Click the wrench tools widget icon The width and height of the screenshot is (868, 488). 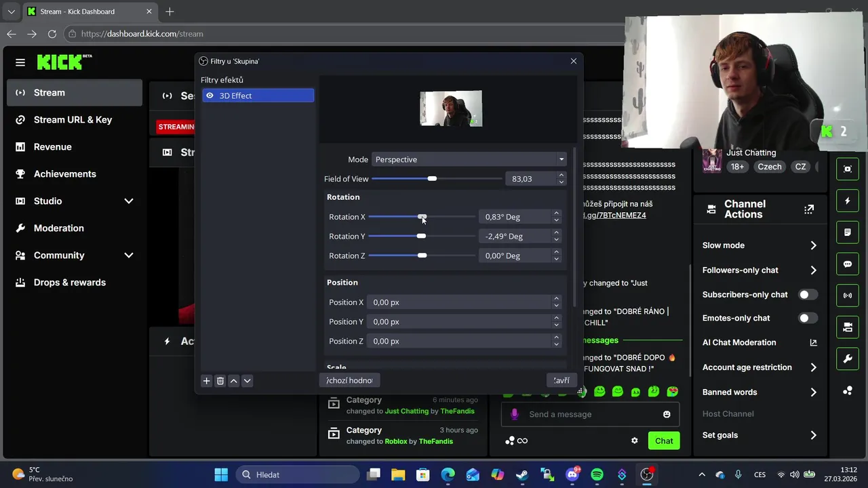(x=848, y=359)
